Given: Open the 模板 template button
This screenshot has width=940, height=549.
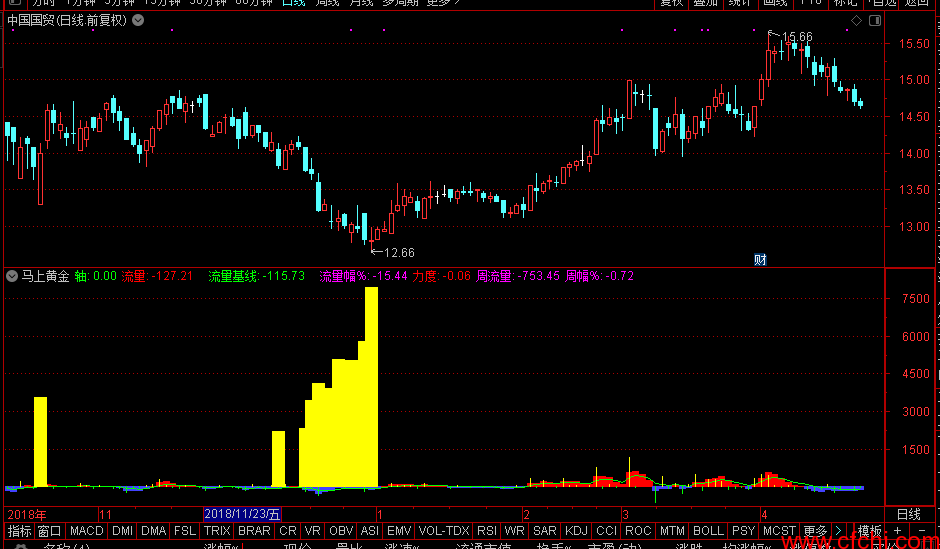Looking at the screenshot, I should [x=869, y=530].
